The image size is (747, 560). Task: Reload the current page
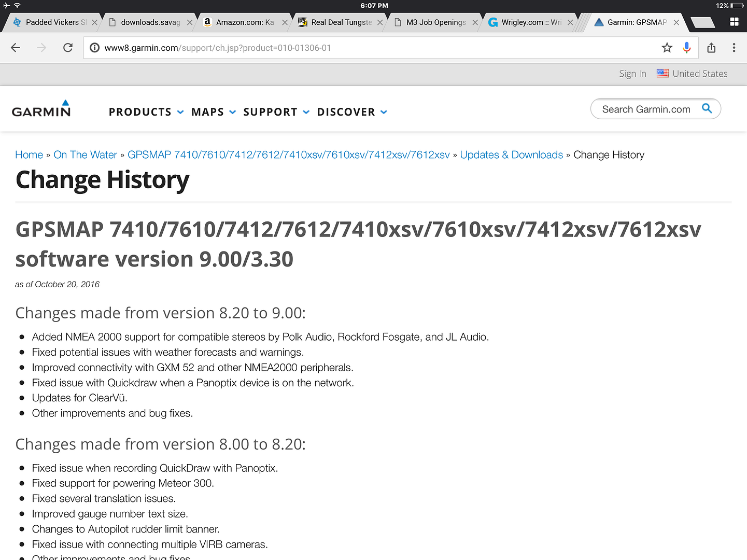click(x=68, y=48)
